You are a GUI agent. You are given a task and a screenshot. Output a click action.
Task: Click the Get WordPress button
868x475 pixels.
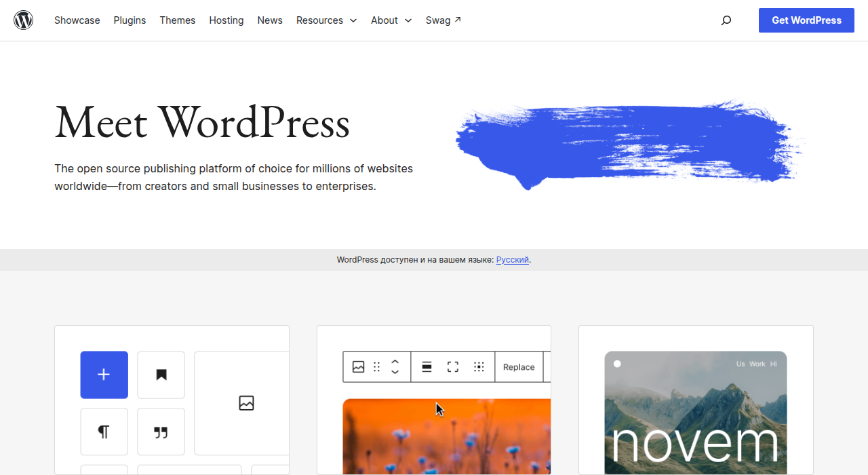(806, 20)
